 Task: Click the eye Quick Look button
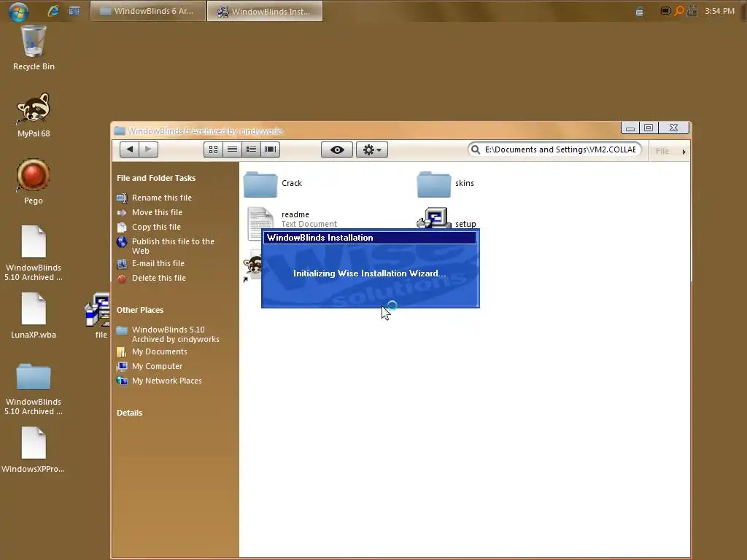coord(337,149)
